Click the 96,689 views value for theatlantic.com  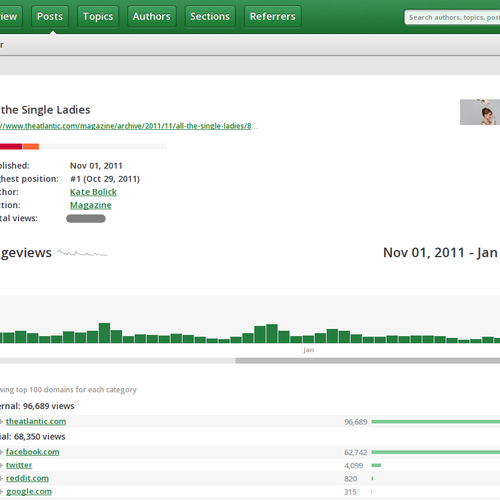(356, 422)
